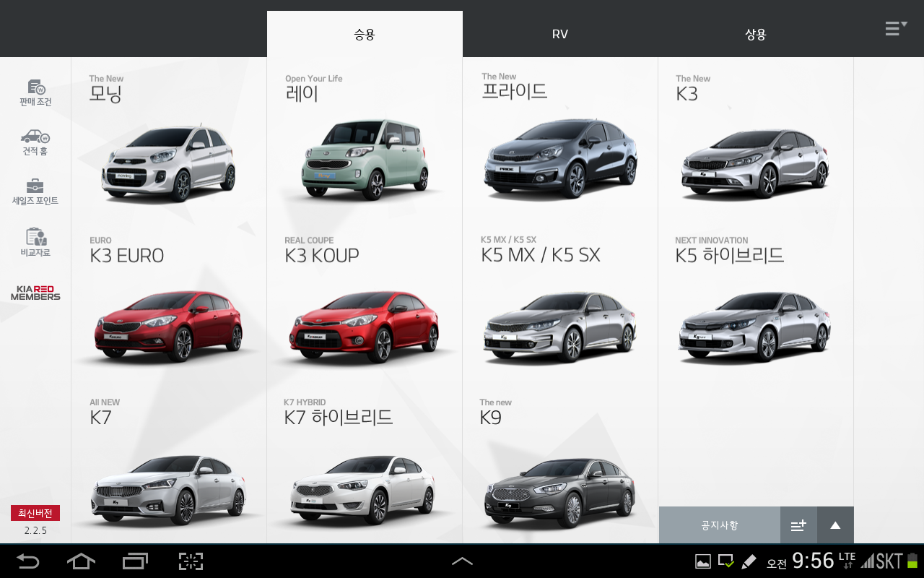Expand notices with the up triangle button
924x578 pixels.
tap(835, 525)
